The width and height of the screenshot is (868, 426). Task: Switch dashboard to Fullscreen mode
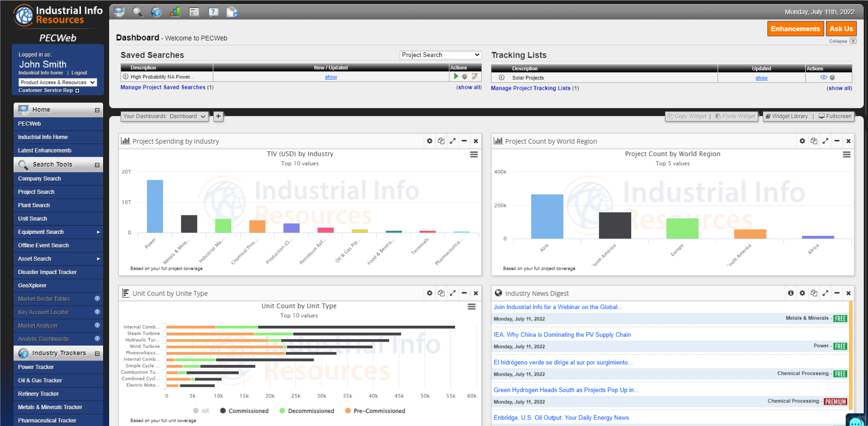[x=835, y=116]
